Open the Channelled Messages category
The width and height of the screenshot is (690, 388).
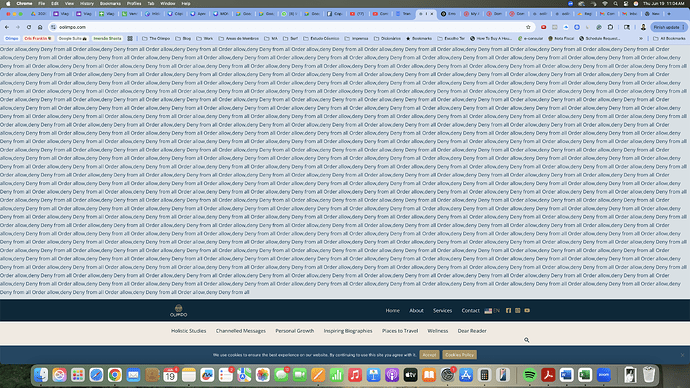point(241,331)
